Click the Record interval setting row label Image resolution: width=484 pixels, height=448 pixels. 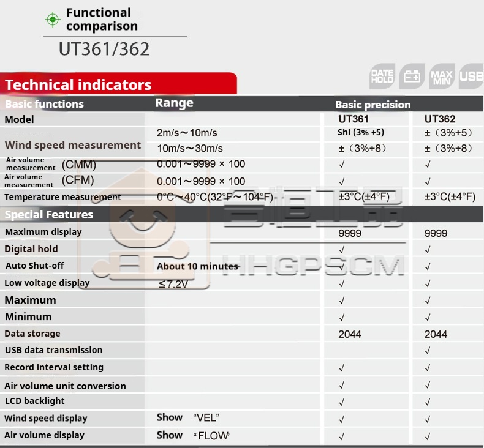coord(54,367)
